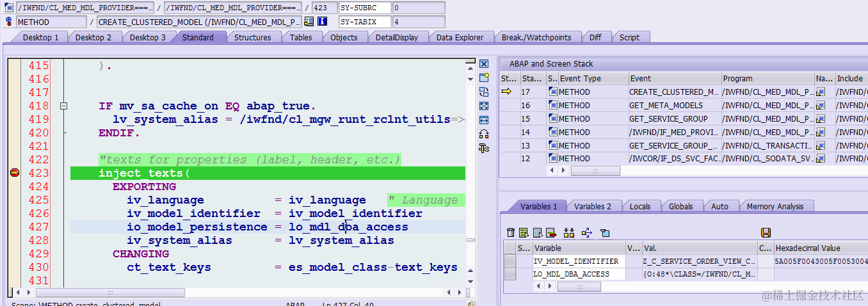Click the LO_MDL_DBA_ACCESS variable name cell

[x=579, y=274]
